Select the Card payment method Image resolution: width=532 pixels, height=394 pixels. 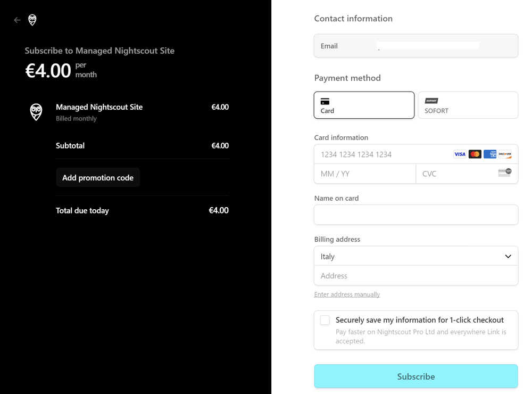(364, 105)
